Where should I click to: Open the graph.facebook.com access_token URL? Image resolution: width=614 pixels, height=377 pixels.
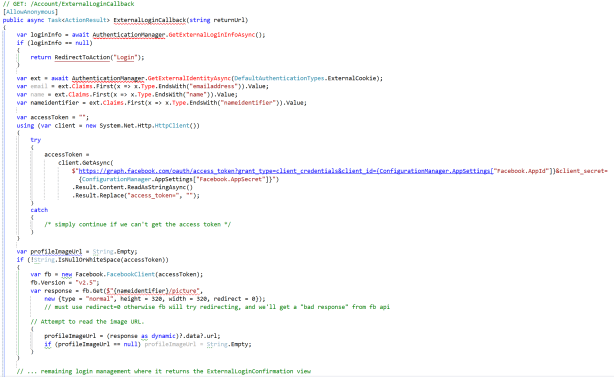click(286, 171)
